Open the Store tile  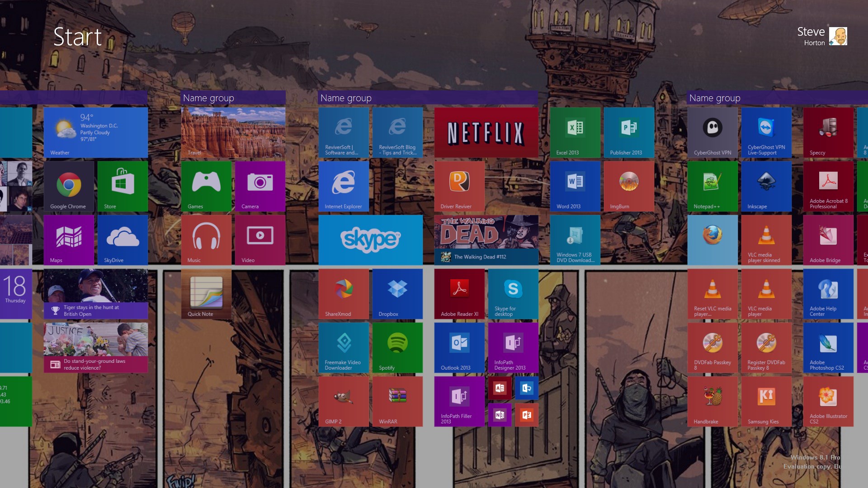click(123, 186)
